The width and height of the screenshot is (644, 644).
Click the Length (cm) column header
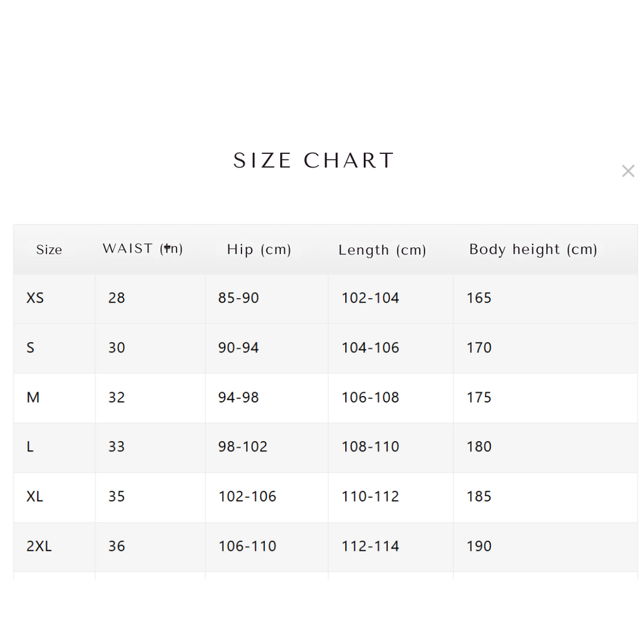click(382, 250)
